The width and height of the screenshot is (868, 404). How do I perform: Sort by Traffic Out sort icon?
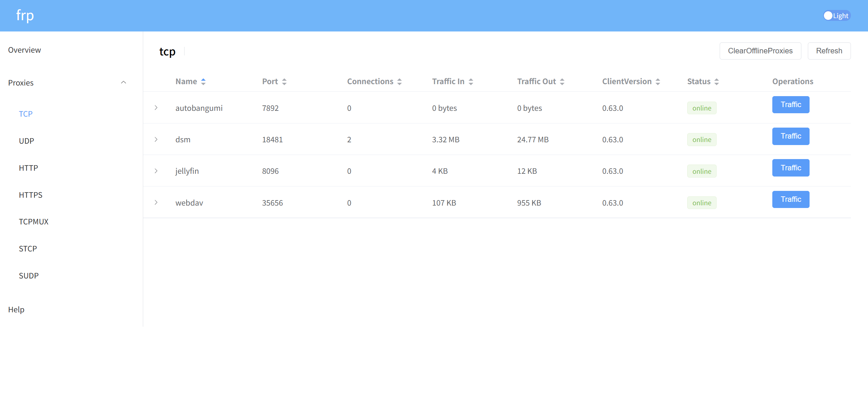tap(562, 81)
